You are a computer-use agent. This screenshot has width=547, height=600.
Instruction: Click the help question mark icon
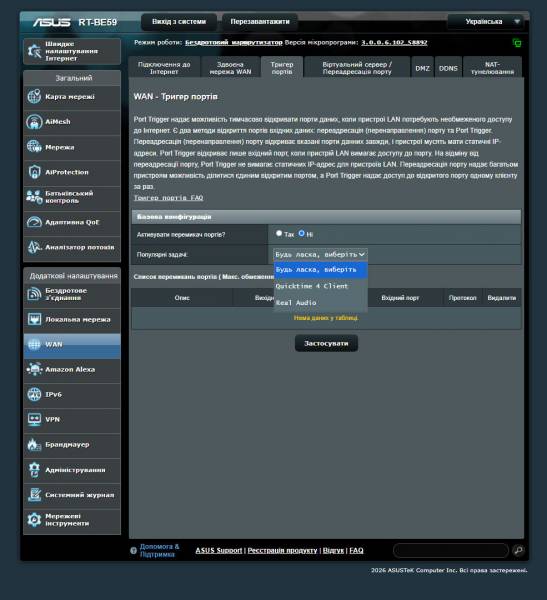[133, 551]
